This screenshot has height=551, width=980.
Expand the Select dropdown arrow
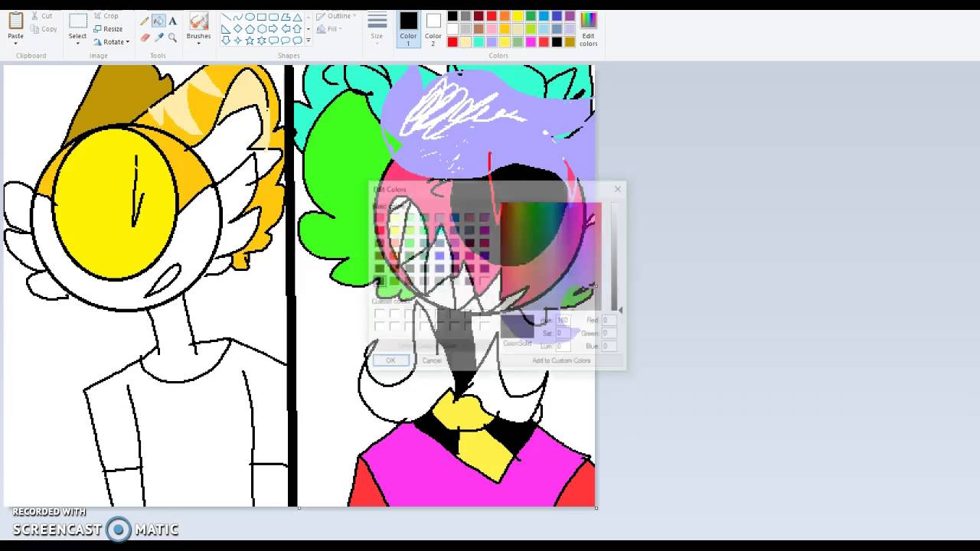(x=78, y=42)
